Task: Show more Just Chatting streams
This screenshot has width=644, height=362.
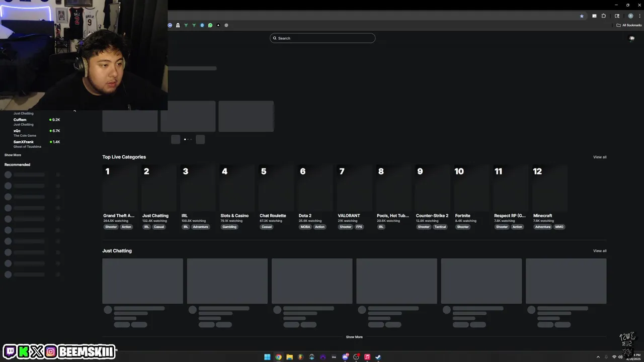Action: coord(354,337)
